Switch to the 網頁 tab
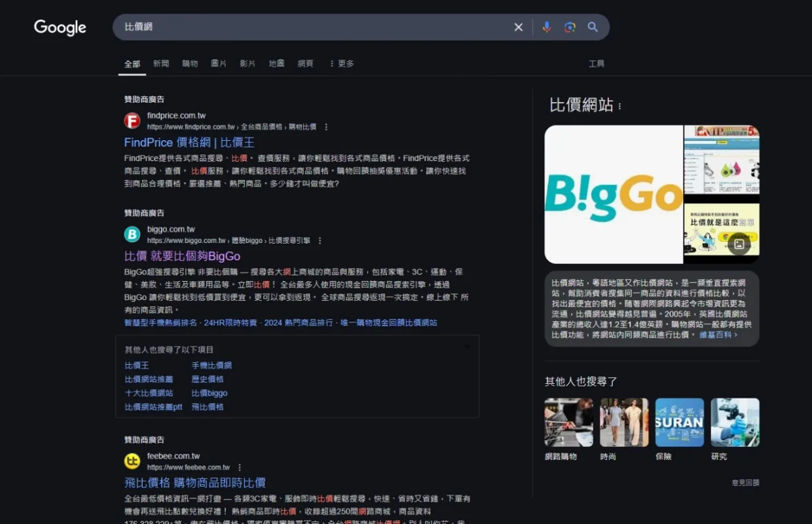 tap(305, 64)
